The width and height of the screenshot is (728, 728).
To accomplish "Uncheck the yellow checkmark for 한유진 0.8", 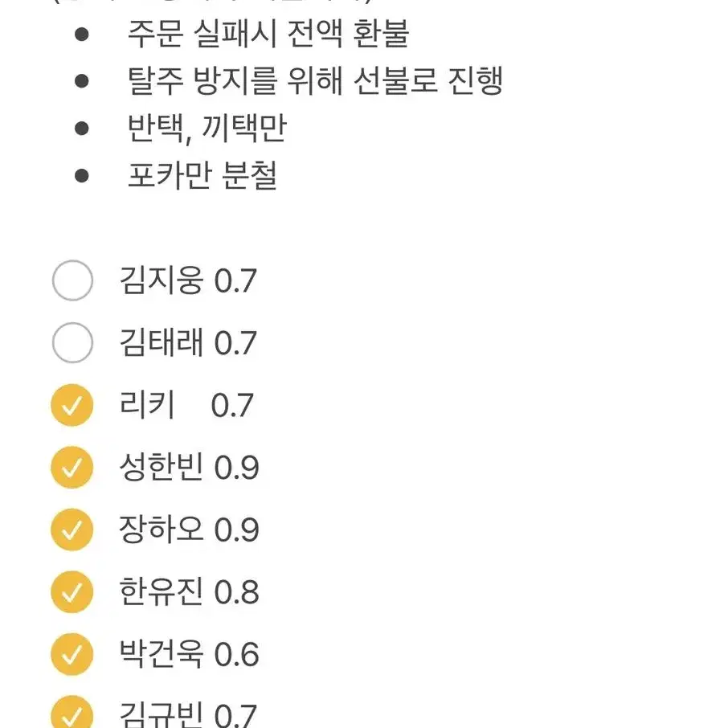I will [72, 591].
